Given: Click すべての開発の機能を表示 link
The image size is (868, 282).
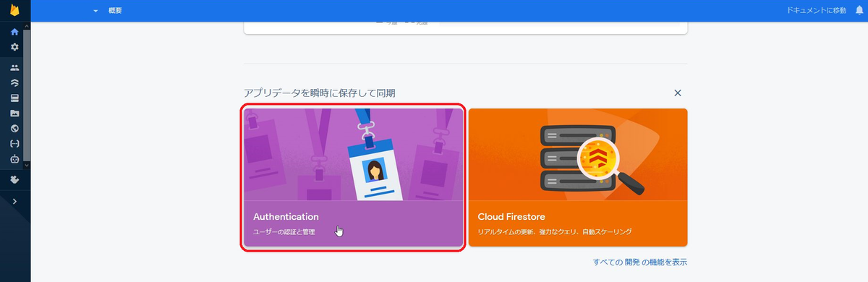Looking at the screenshot, I should [x=639, y=262].
